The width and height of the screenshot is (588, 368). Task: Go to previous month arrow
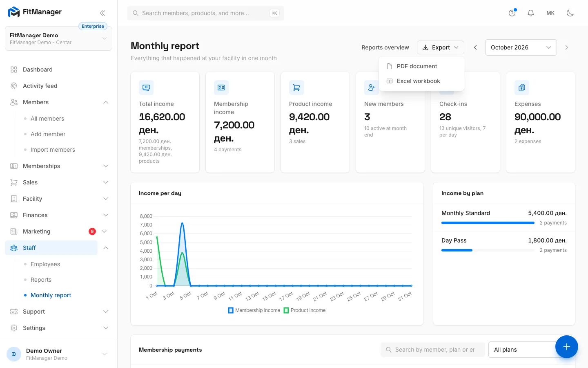coord(475,47)
